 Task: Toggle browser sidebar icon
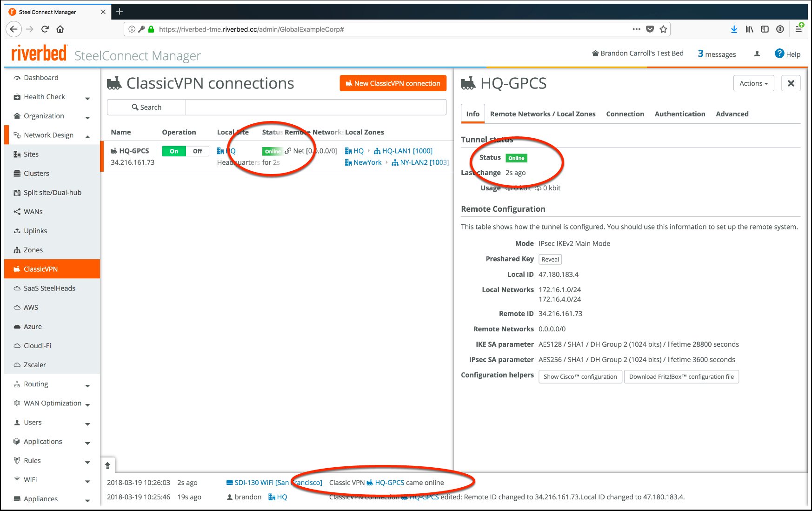pyautogui.click(x=765, y=29)
